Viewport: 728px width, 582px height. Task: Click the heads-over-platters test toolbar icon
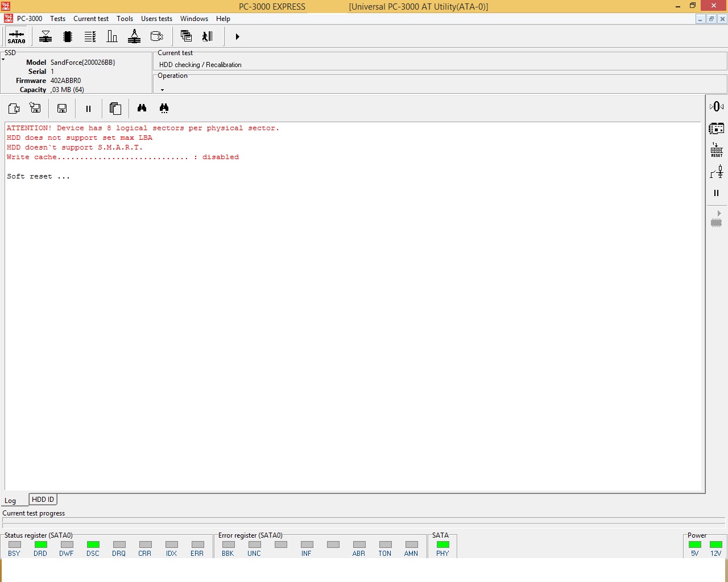tap(45, 36)
